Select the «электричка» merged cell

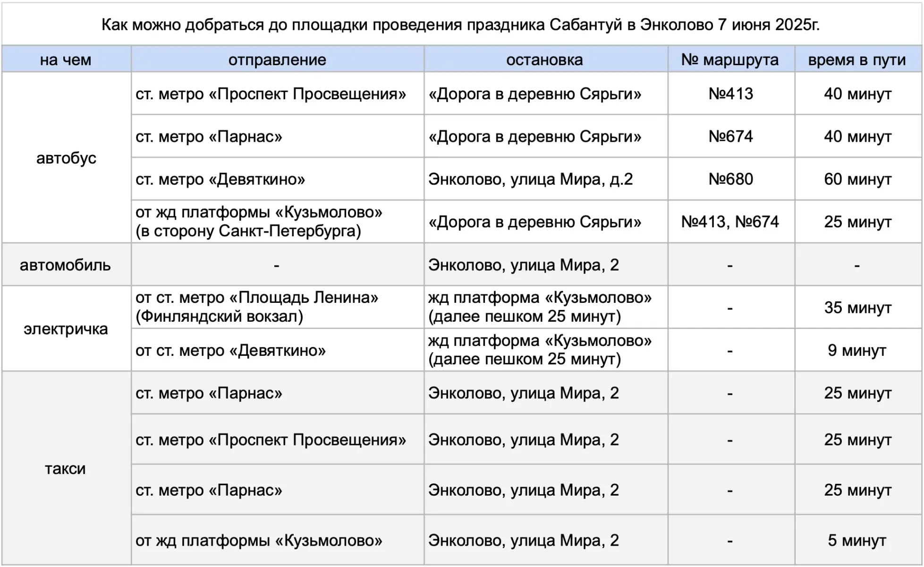66,329
